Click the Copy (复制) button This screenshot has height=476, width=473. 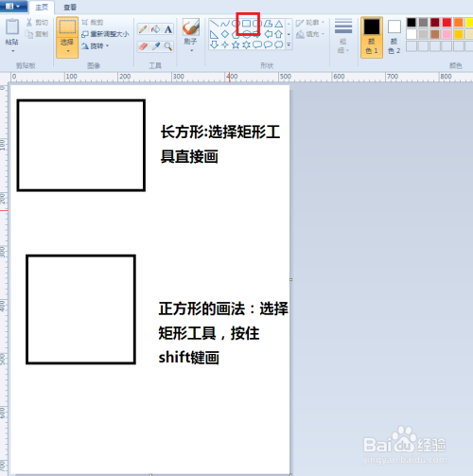[x=37, y=34]
